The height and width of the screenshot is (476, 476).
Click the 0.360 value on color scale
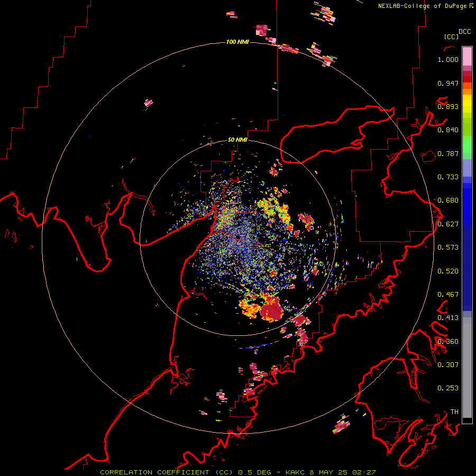point(448,342)
